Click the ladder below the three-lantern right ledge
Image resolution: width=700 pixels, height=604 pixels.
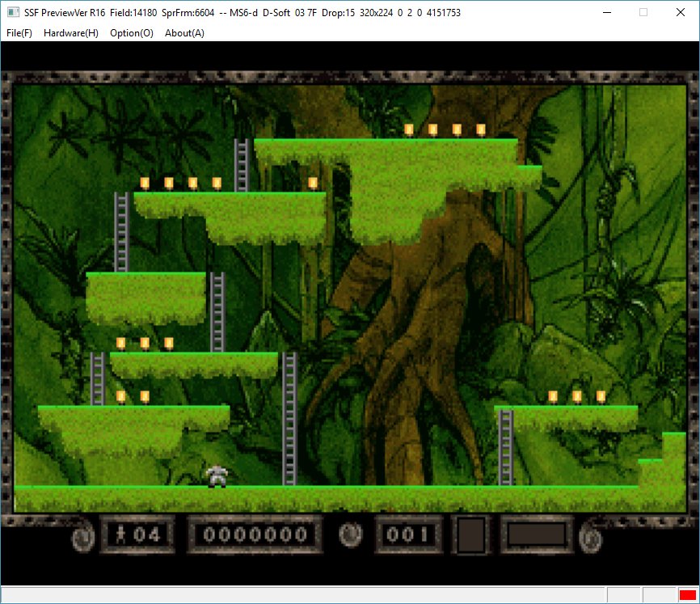click(505, 447)
